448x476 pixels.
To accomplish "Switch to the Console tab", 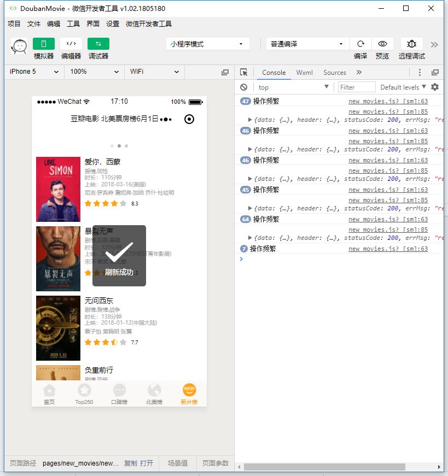I will (274, 73).
